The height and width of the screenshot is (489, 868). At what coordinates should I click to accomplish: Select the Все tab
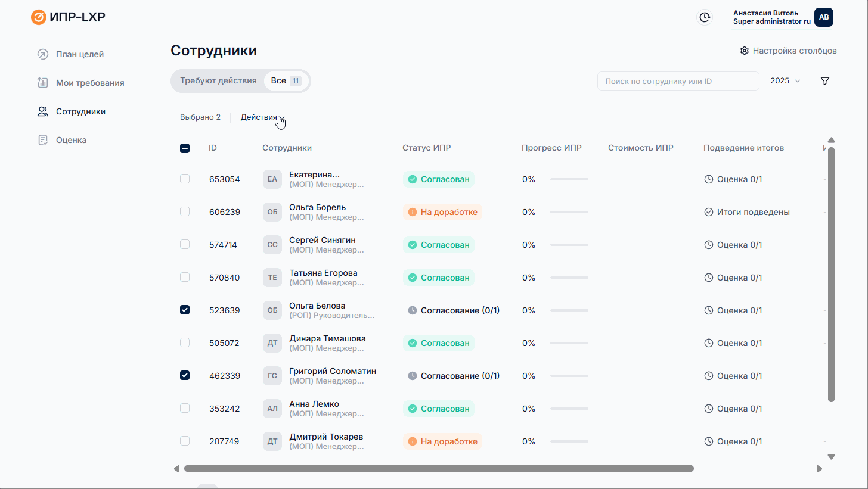click(x=286, y=81)
